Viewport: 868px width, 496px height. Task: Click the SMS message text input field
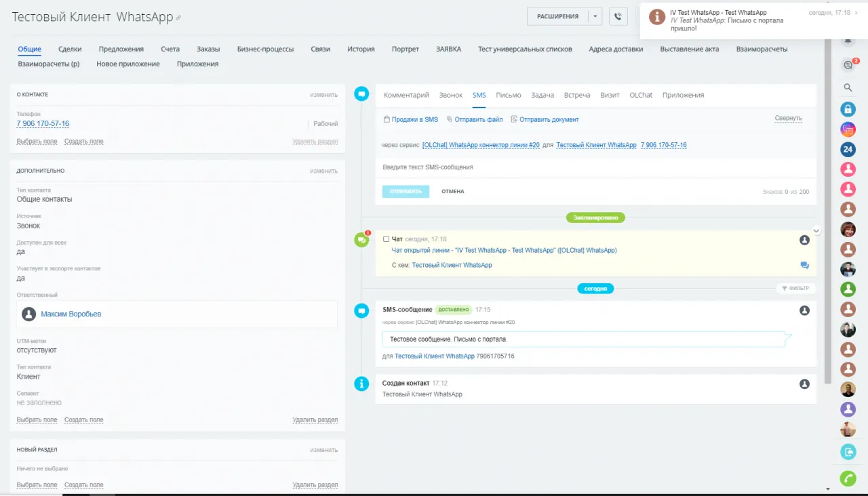(595, 167)
